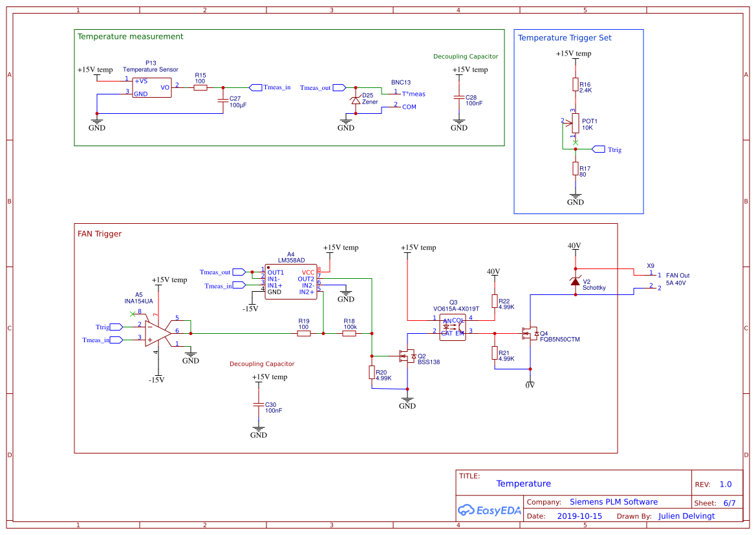
Task: Click the 'Temperature measurement' block title
Action: point(130,37)
